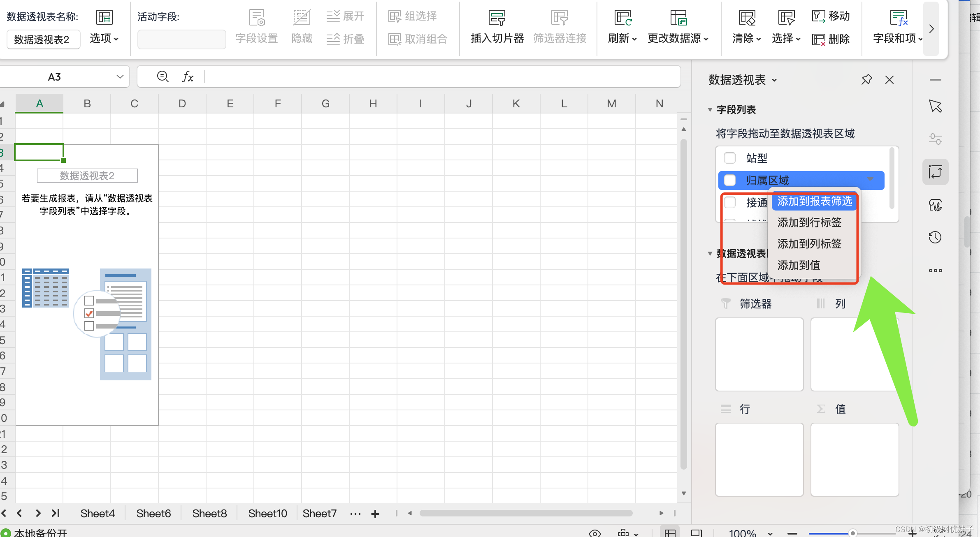Click the Refresh (刷新) pivot table icon
This screenshot has height=537, width=980.
tap(622, 18)
